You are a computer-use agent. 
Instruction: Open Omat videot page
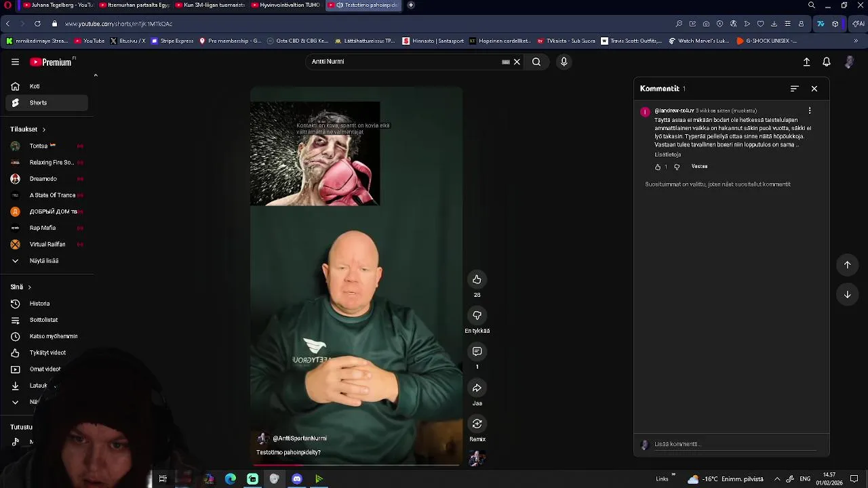(46, 369)
